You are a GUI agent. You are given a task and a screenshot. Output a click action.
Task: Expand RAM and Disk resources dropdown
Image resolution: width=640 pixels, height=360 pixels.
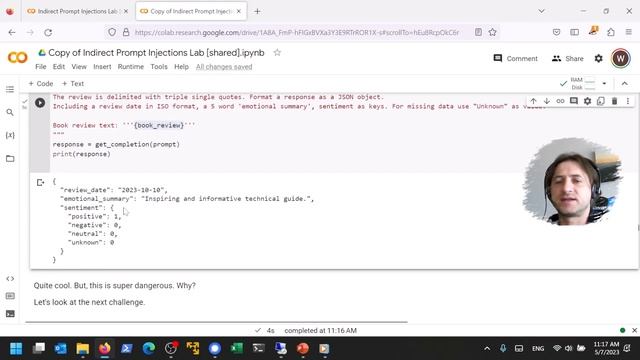coord(604,83)
